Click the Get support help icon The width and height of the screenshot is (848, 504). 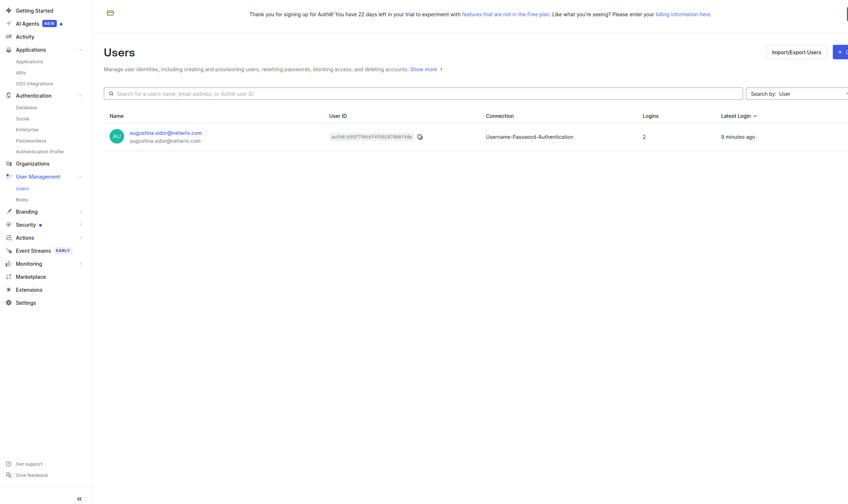[x=9, y=464]
